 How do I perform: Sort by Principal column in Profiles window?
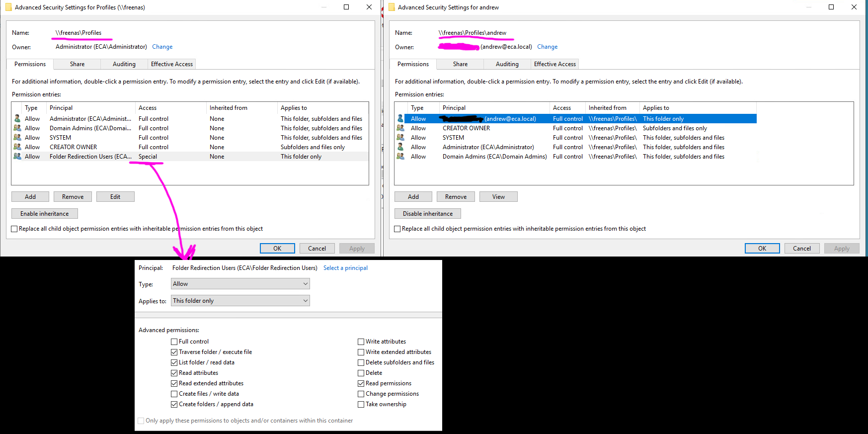[x=90, y=108]
